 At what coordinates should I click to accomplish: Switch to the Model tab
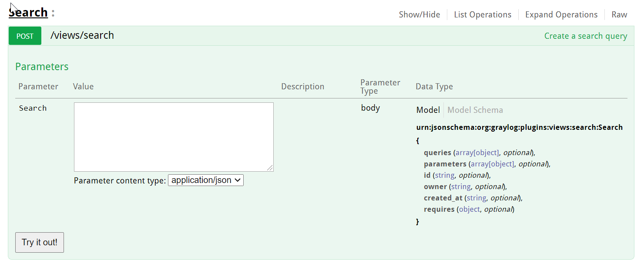point(428,110)
